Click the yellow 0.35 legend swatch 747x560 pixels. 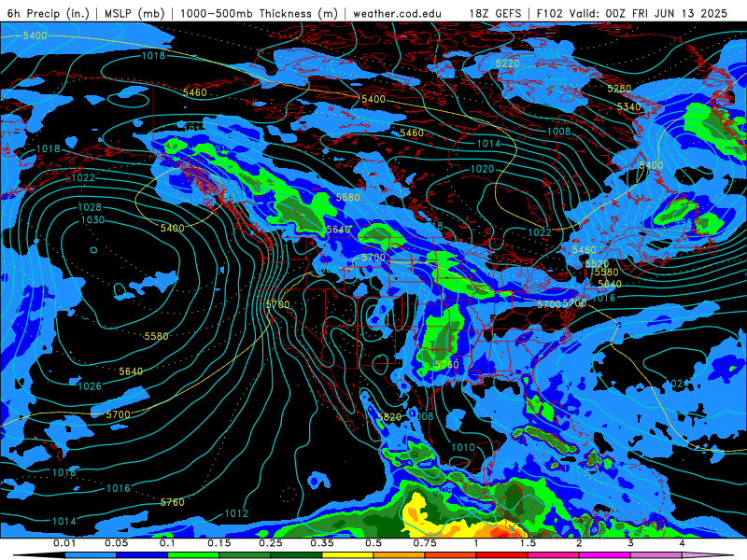tap(347, 555)
